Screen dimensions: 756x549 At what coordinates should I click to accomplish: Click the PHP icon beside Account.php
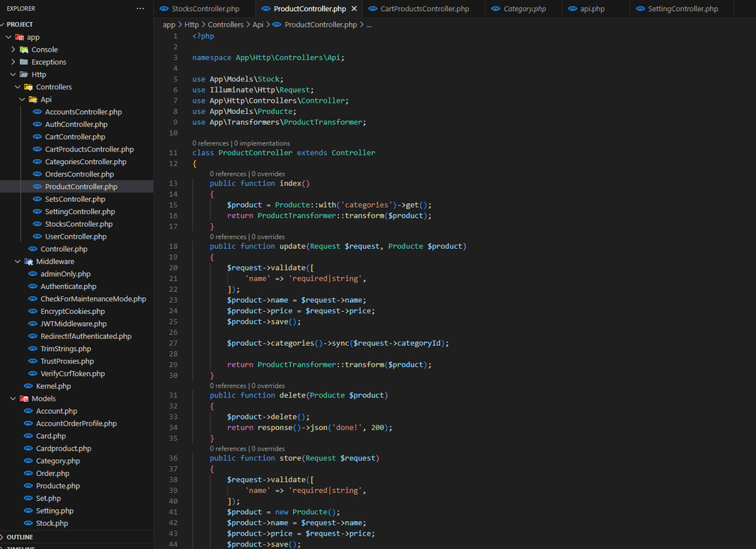[x=29, y=411]
